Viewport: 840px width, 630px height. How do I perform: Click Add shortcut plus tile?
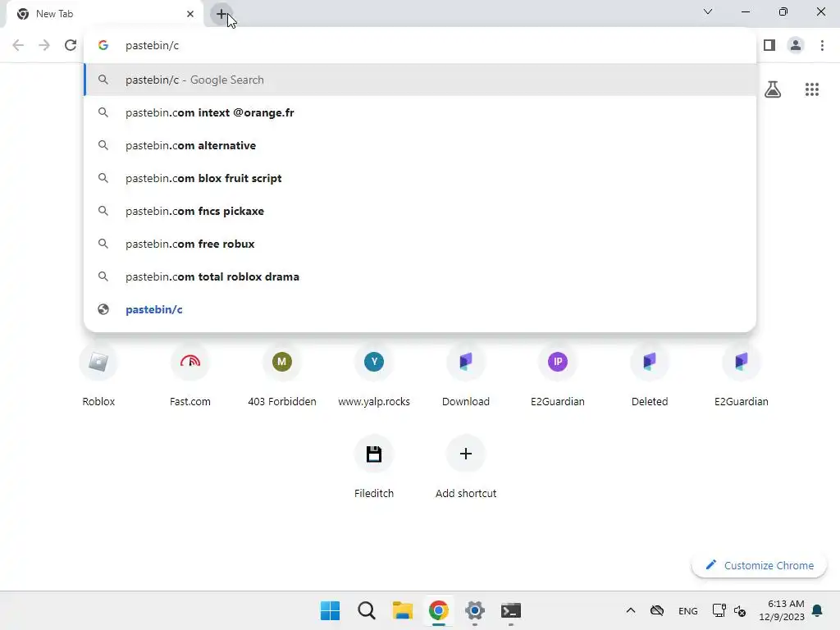click(466, 467)
